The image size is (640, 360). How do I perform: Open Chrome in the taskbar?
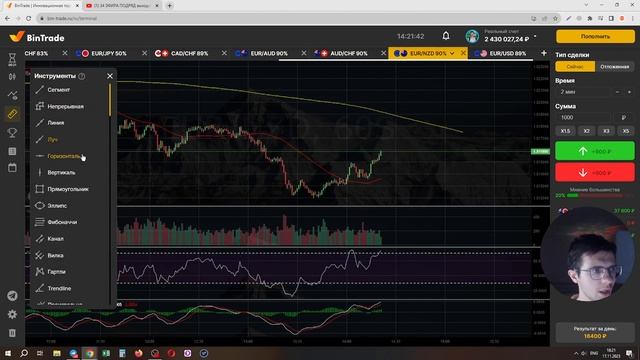click(89, 353)
